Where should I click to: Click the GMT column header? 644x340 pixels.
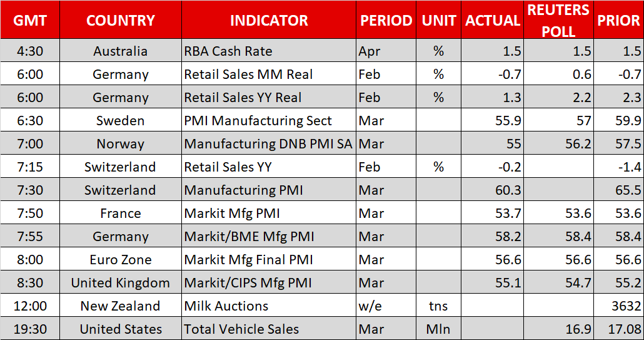tap(29, 20)
